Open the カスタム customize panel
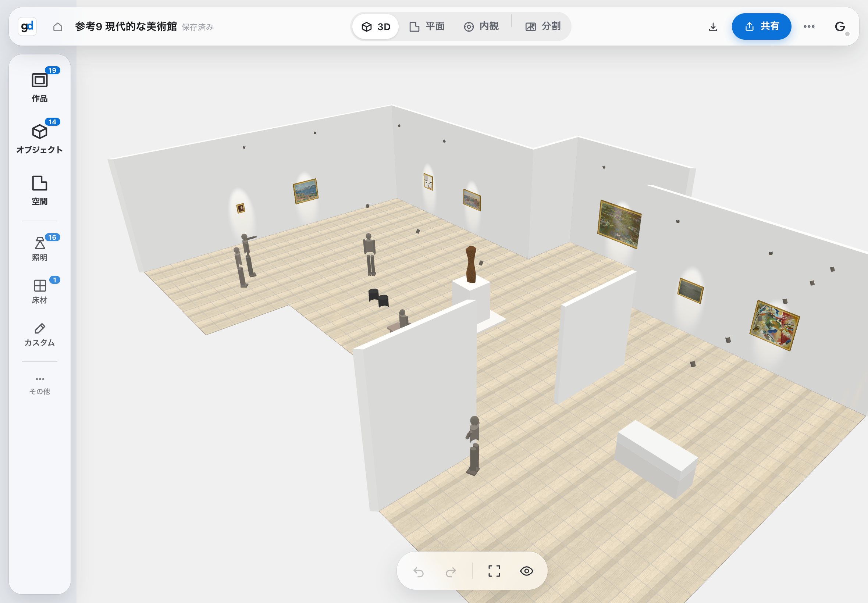 tap(40, 335)
